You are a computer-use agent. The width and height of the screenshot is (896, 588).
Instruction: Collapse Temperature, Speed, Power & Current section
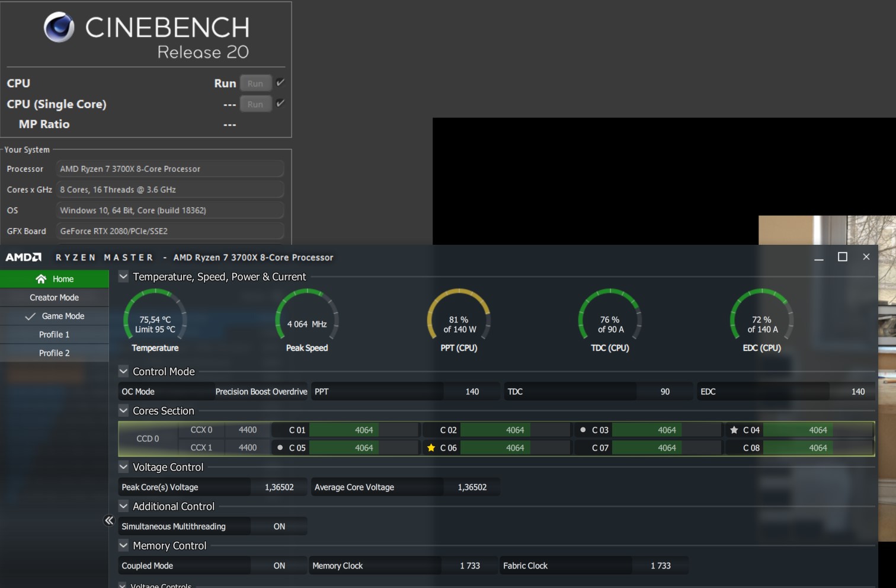[x=123, y=276]
